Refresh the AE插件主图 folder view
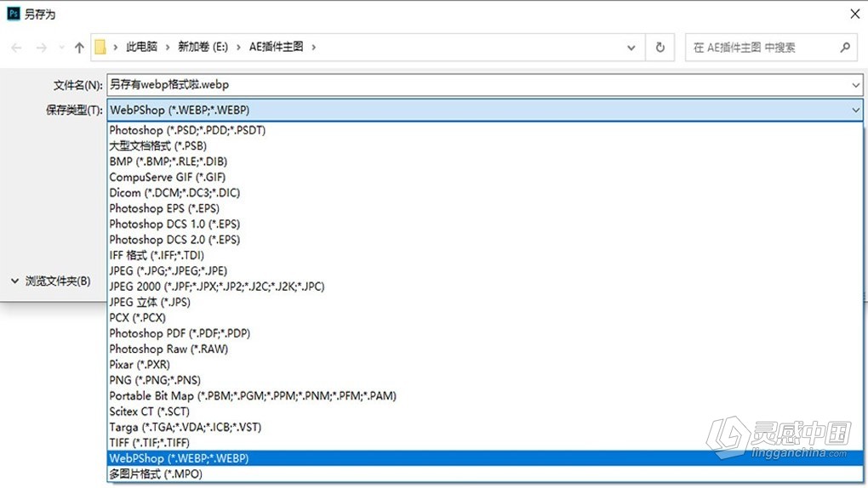This screenshot has height=488, width=868. coord(660,48)
